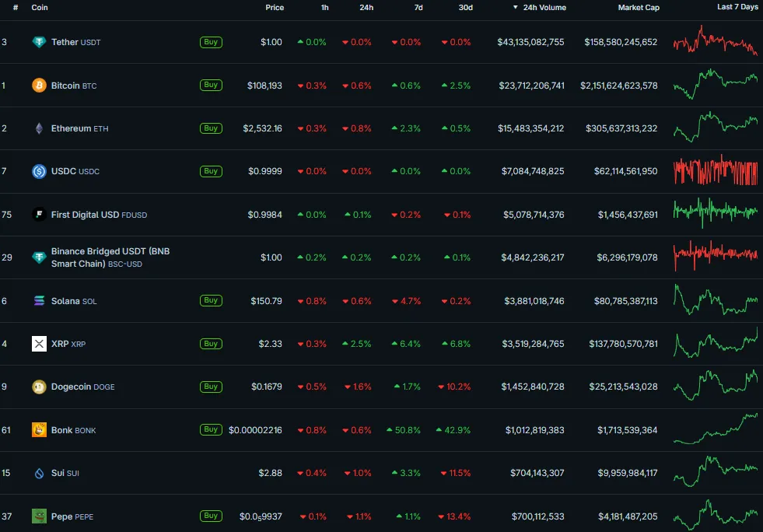Click the Binance Bridged USDT logo icon

pos(39,257)
